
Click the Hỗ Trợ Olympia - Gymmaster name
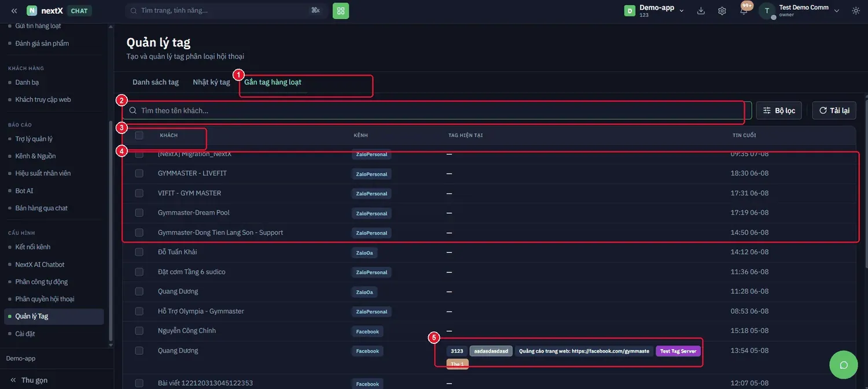(x=201, y=311)
